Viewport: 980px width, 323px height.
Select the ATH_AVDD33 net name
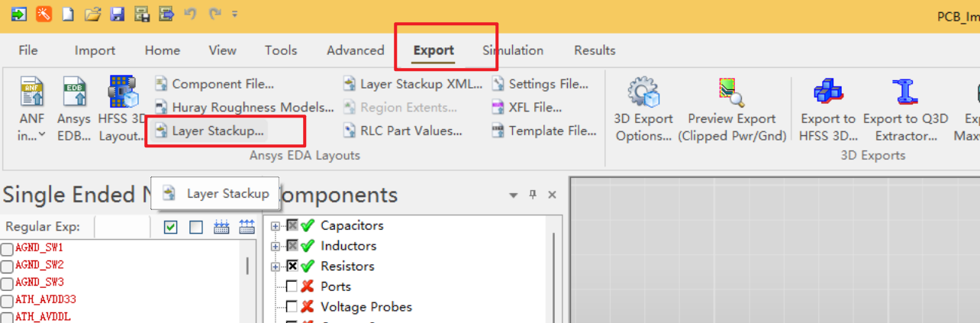pos(46,300)
